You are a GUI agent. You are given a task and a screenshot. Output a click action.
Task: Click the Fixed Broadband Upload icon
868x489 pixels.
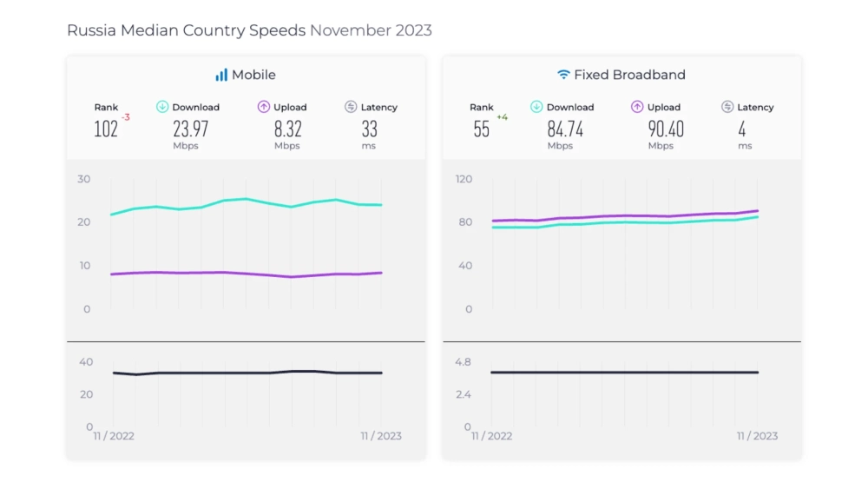point(638,107)
